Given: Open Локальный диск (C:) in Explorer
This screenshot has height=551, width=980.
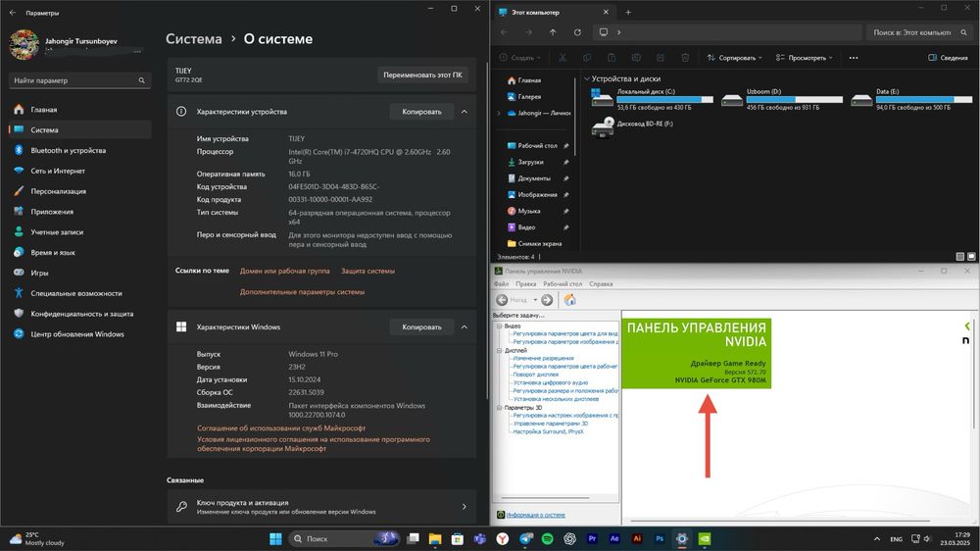Looking at the screenshot, I should [x=652, y=99].
